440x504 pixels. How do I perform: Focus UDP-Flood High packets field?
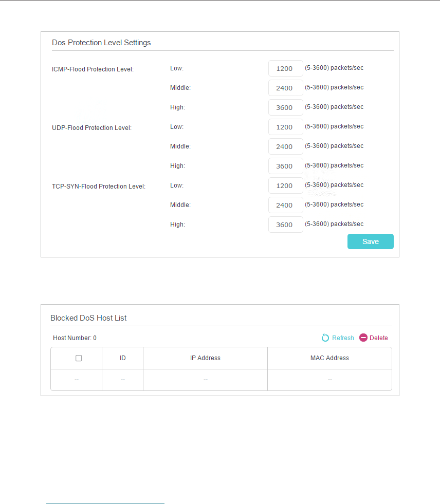(x=285, y=166)
